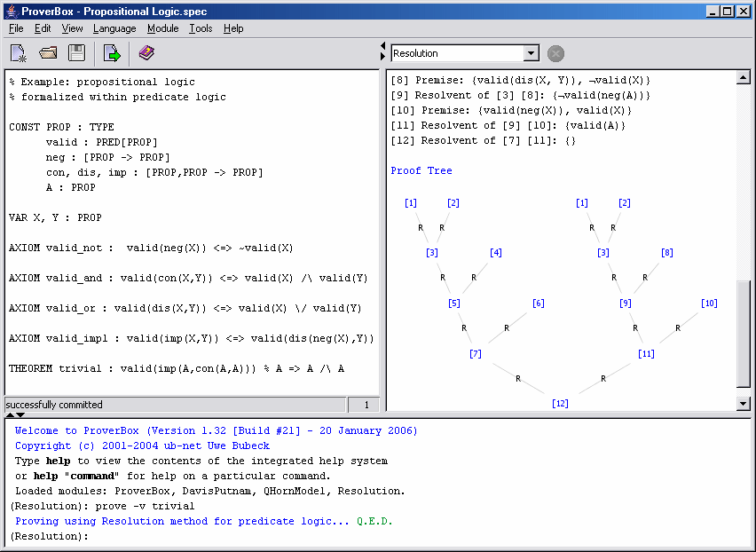Click the 'Copyright (c) 2001-2004' console line
The width and height of the screenshot is (756, 552).
click(142, 446)
